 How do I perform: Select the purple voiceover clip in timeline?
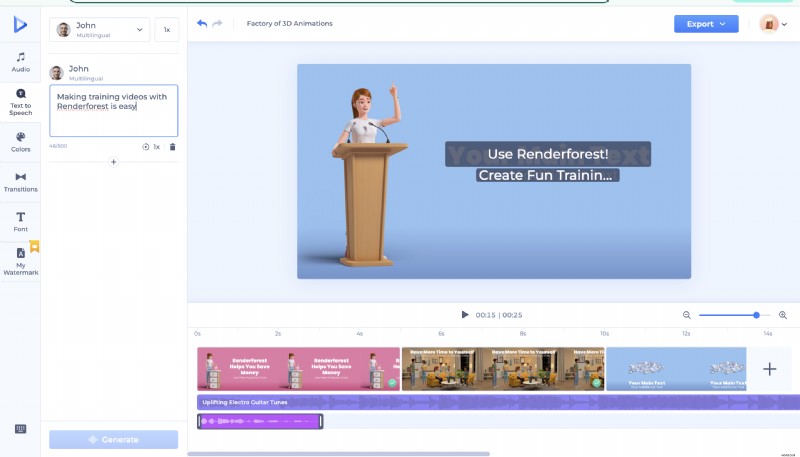(260, 421)
